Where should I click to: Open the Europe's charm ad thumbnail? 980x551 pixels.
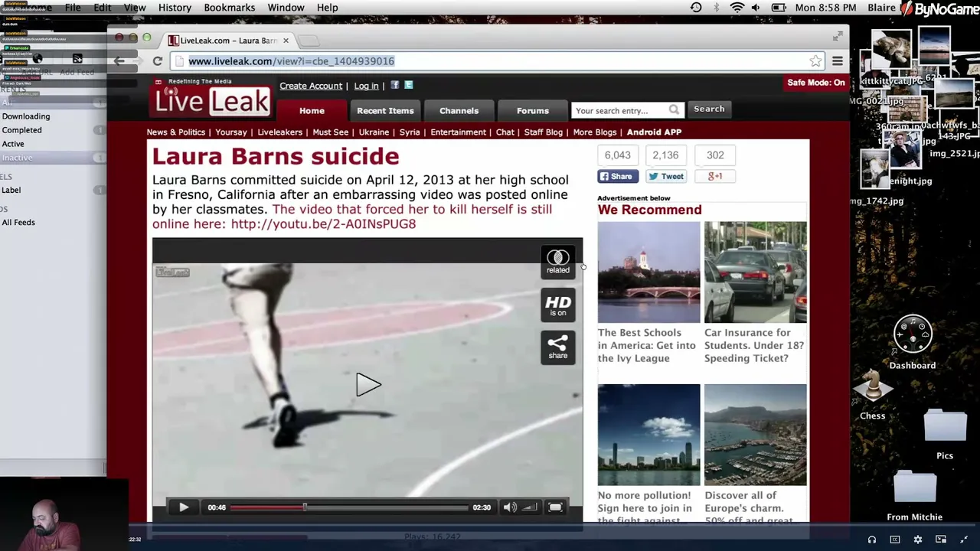coord(755,435)
